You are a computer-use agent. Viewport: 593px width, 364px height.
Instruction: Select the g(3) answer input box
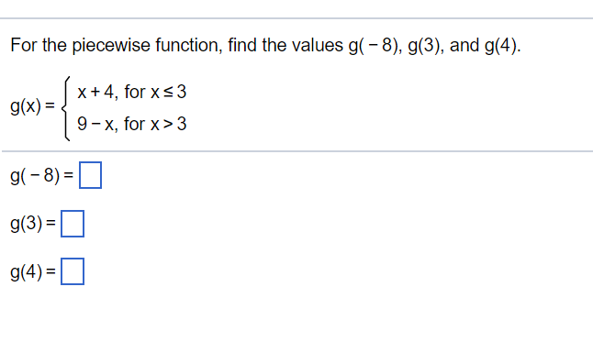pyautogui.click(x=73, y=224)
